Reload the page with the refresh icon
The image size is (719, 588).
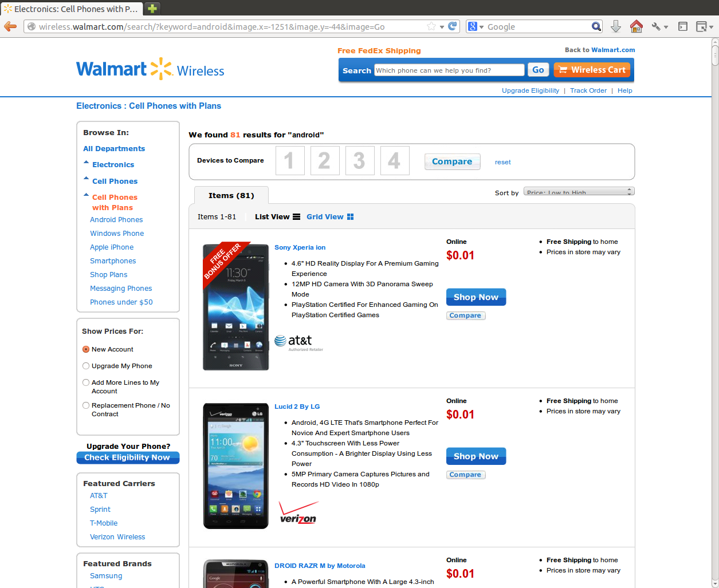tap(453, 26)
